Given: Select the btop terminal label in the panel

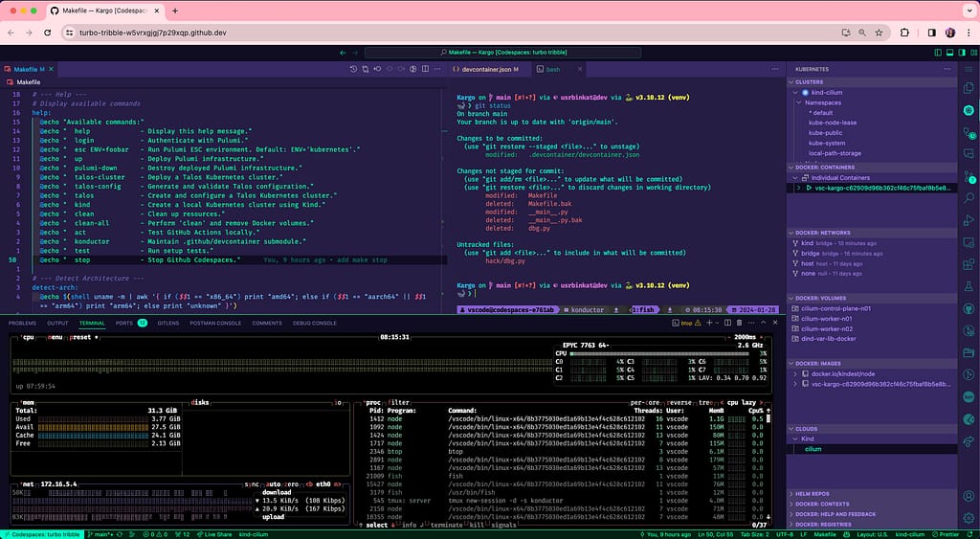Looking at the screenshot, I should click(x=686, y=324).
